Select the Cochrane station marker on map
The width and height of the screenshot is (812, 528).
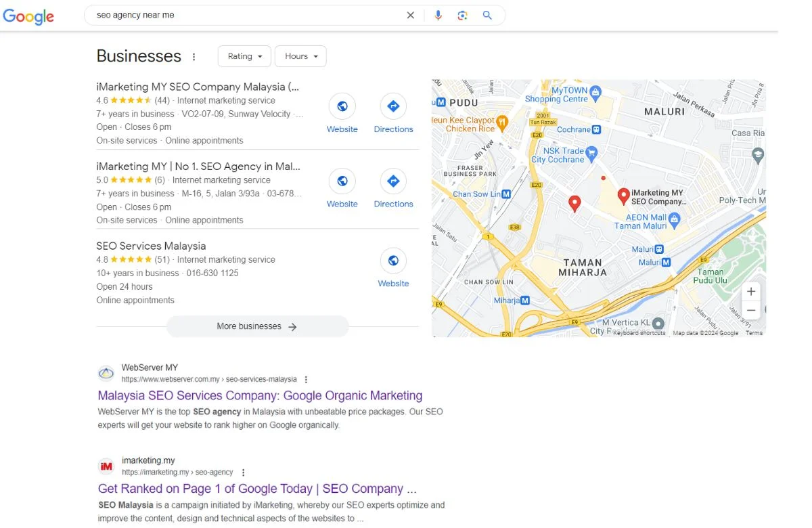pos(596,129)
